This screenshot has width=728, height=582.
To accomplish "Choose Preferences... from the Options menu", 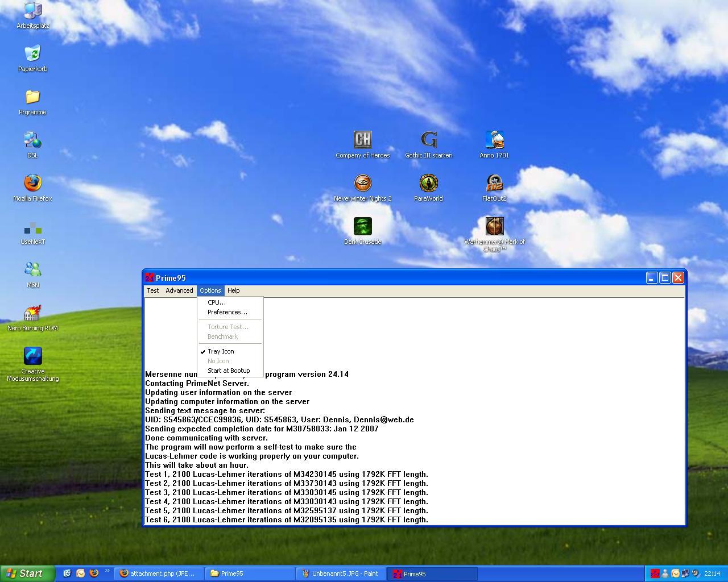I will click(230, 312).
